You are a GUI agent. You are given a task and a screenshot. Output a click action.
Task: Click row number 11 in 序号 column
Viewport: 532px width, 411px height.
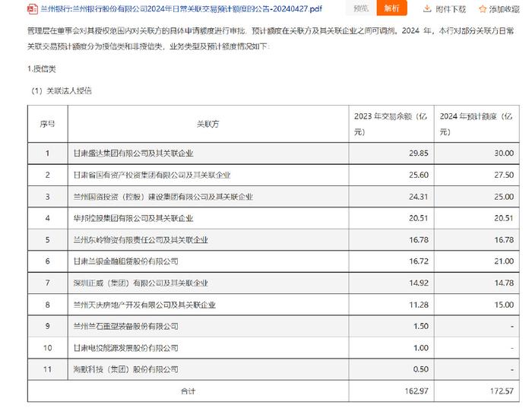click(x=47, y=369)
